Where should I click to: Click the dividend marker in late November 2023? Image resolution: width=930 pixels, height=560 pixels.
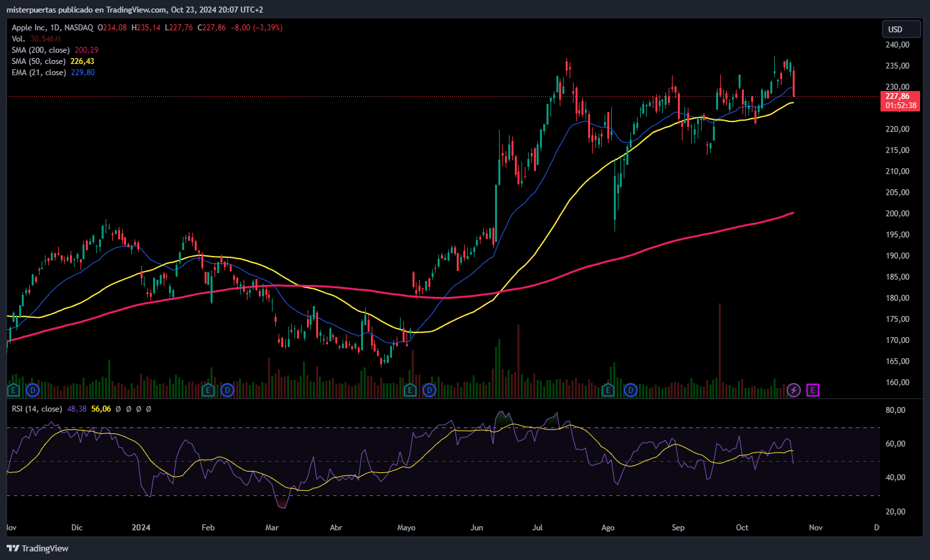[x=32, y=390]
